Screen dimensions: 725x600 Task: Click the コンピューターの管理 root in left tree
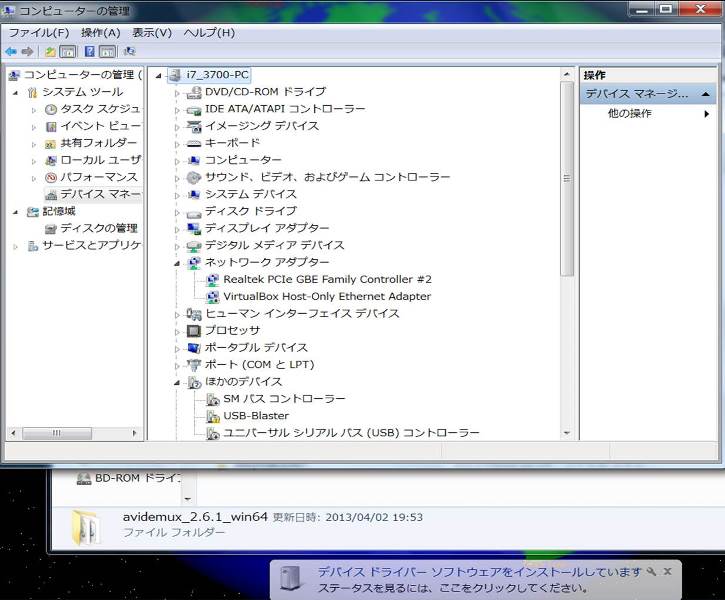pyautogui.click(x=82, y=75)
